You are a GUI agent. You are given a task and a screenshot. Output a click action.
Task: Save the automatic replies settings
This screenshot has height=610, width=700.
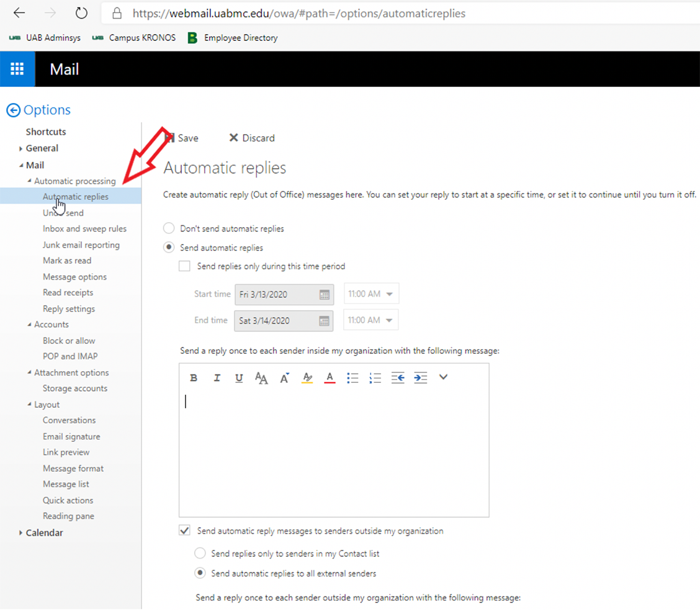[x=182, y=138]
